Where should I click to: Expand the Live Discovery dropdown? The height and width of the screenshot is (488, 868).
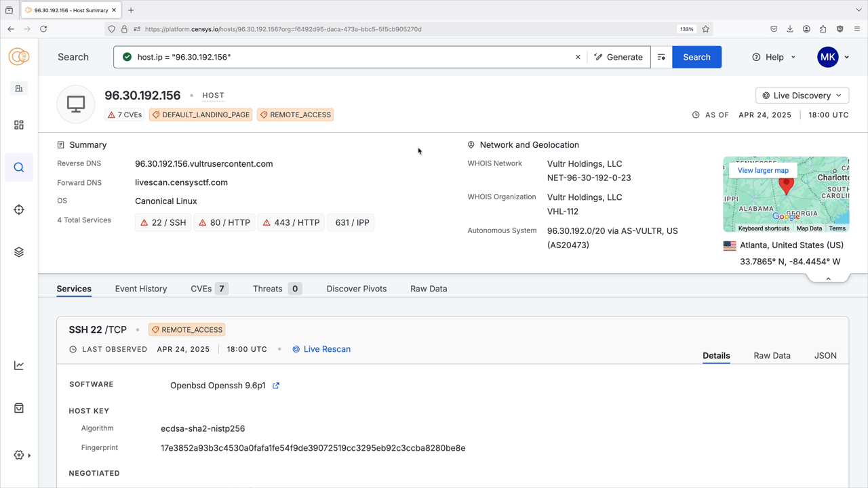pos(802,96)
